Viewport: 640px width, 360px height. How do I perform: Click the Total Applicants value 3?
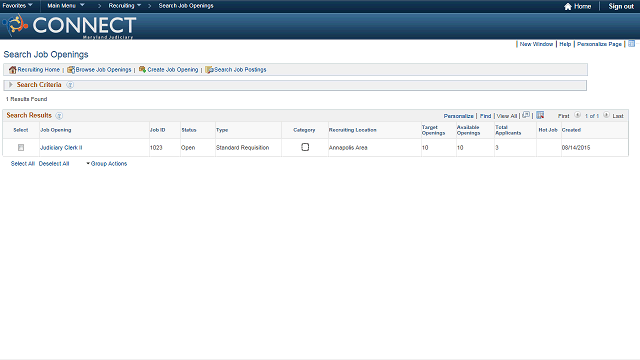(x=497, y=148)
